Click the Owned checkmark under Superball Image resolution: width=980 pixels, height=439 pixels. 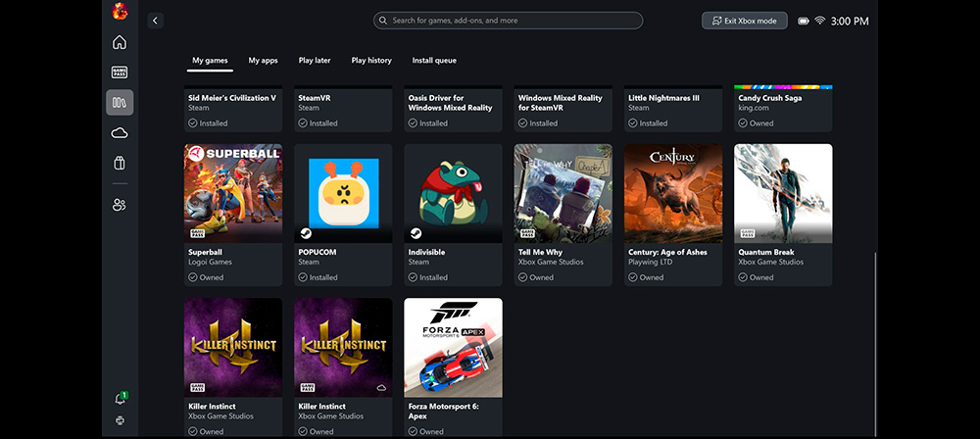coord(193,277)
